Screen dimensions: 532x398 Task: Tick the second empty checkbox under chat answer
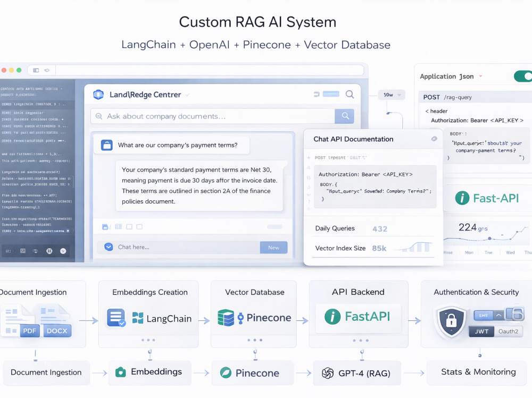[139, 226]
